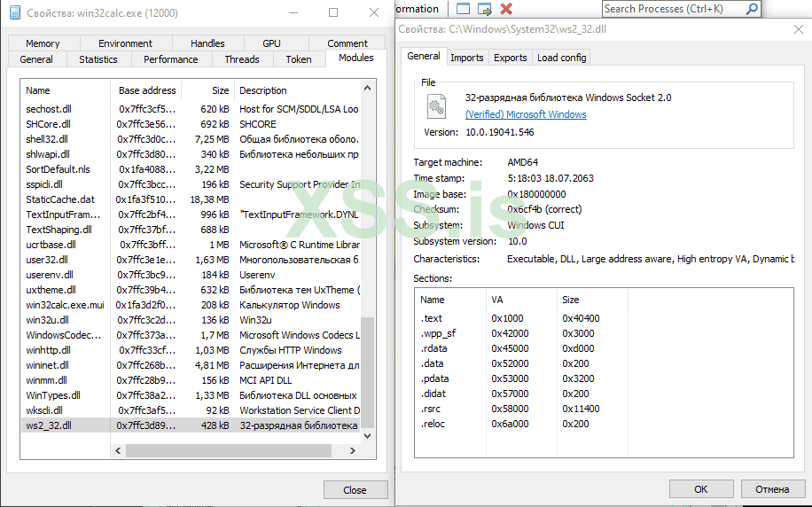812x507 pixels.
Task: Open the Exports tab of ws2_32.dll
Action: 510,58
